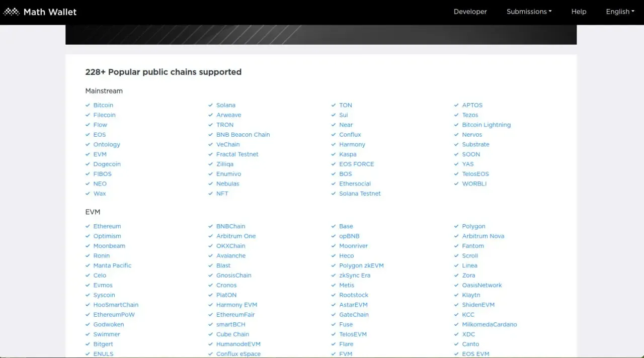The height and width of the screenshot is (358, 644).
Task: Open the English language dropdown
Action: 620,12
